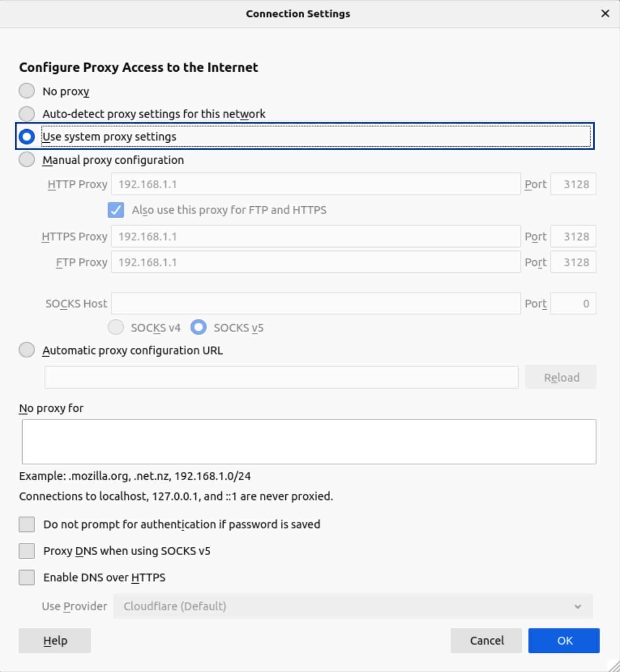The width and height of the screenshot is (620, 672).
Task: Focus the SOCKS Host field
Action: click(316, 303)
